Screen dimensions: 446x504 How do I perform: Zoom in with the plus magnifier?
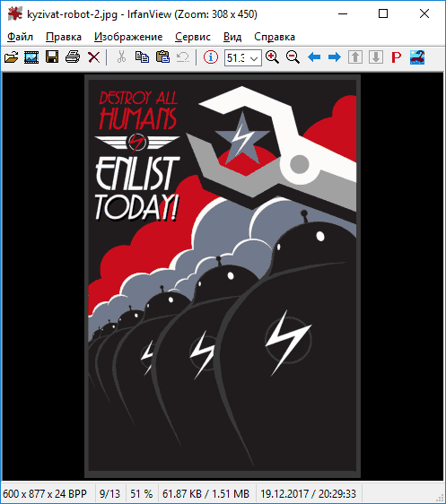click(273, 57)
